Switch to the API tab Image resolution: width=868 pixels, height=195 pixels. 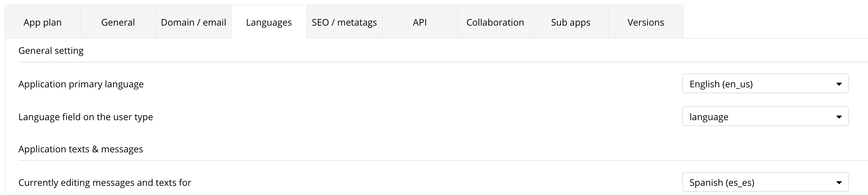(x=420, y=22)
